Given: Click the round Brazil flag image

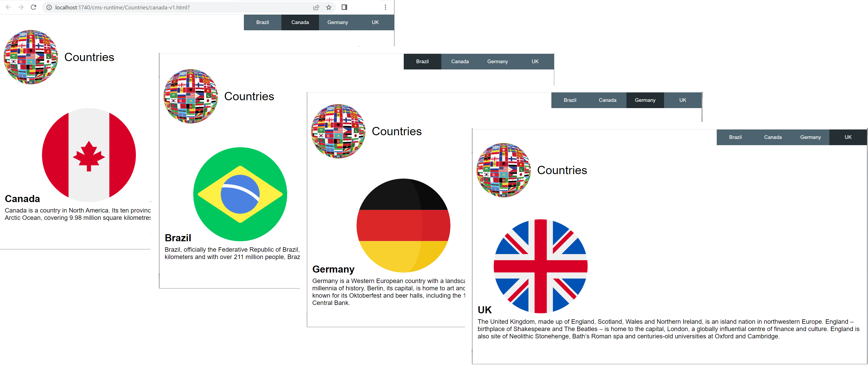Looking at the screenshot, I should 240,194.
